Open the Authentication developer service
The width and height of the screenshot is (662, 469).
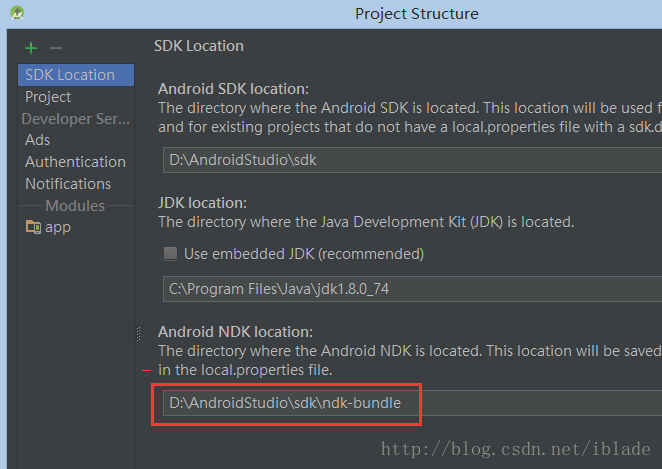(76, 162)
